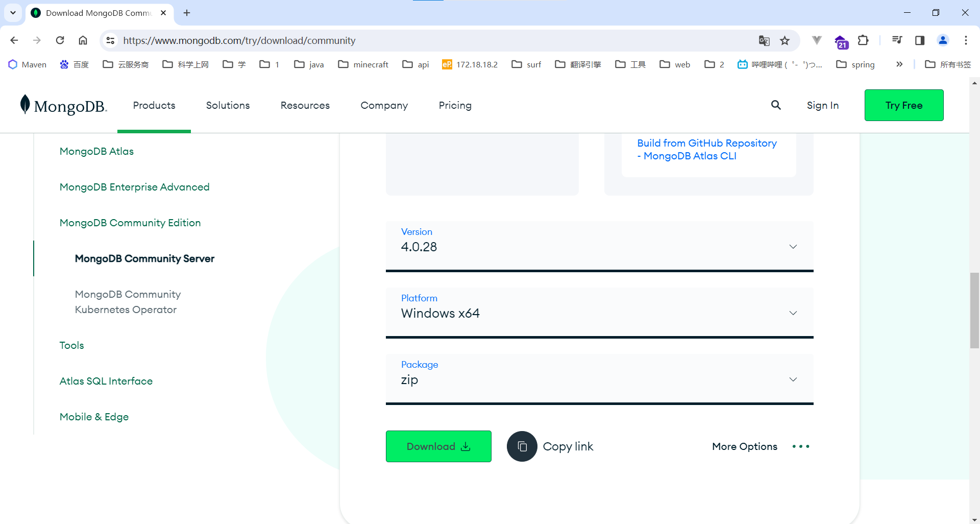Open the 百度 bookmark
This screenshot has width=980, height=524.
click(75, 64)
